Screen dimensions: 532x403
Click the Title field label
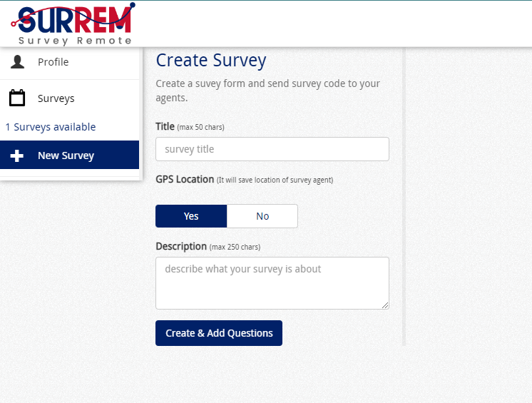165,126
